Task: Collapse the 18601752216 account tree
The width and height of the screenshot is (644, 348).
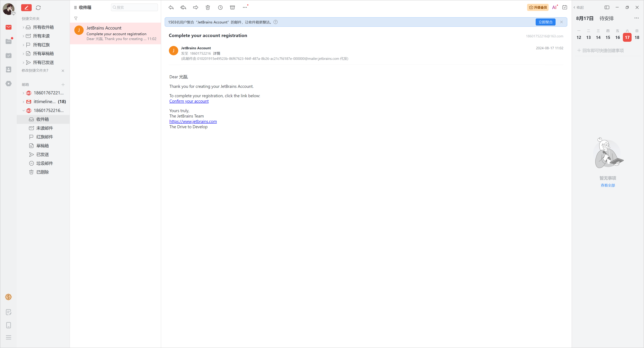Action: pos(23,110)
